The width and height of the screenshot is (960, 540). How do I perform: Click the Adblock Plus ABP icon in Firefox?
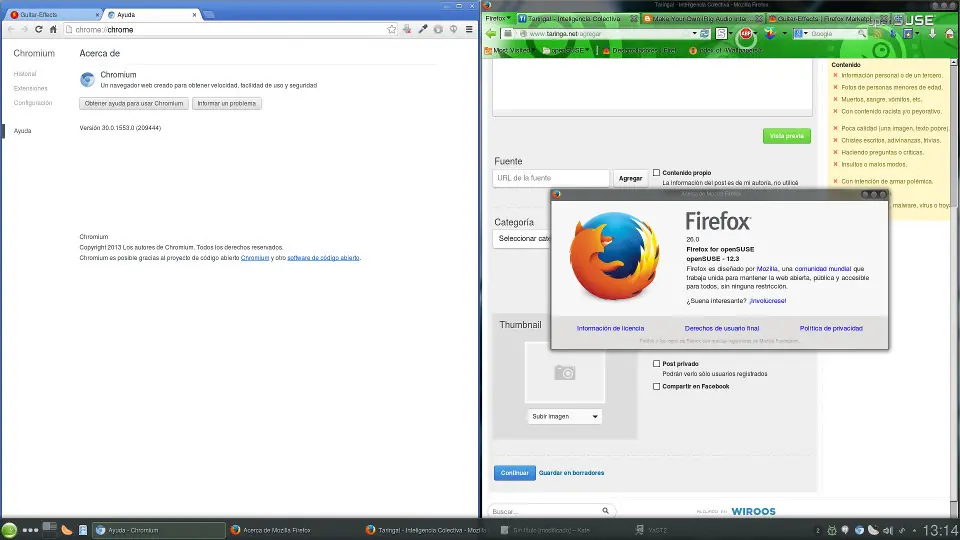[746, 34]
